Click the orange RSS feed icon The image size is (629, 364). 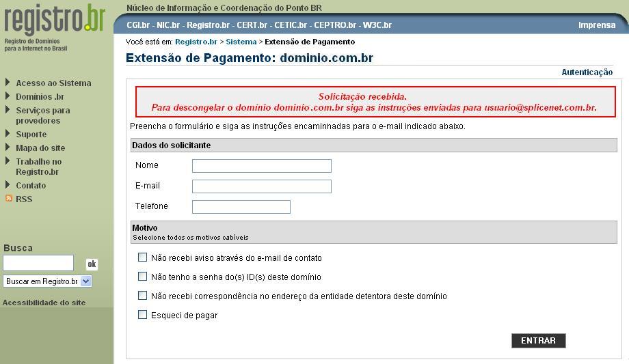[9, 199]
